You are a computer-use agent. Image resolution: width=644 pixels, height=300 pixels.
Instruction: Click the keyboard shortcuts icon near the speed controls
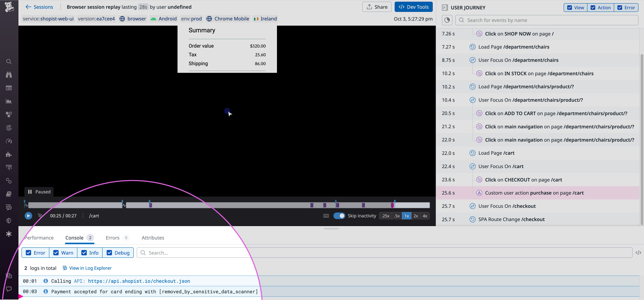[x=326, y=216]
